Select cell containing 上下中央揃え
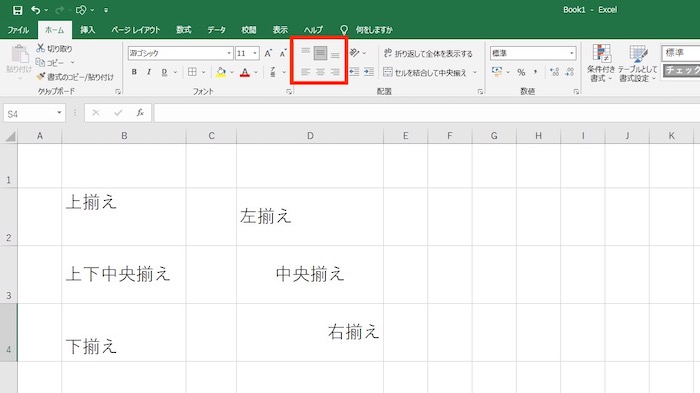Screen dimensions: 700x393 124,275
